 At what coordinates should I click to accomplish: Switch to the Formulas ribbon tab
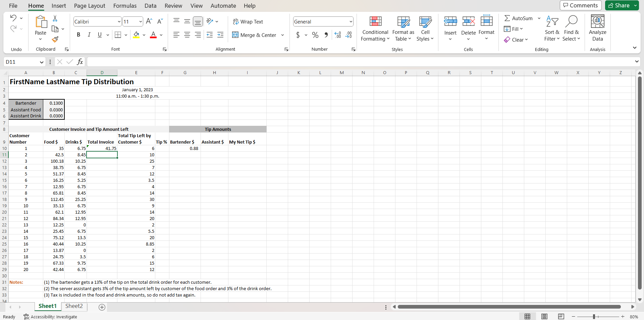point(124,6)
